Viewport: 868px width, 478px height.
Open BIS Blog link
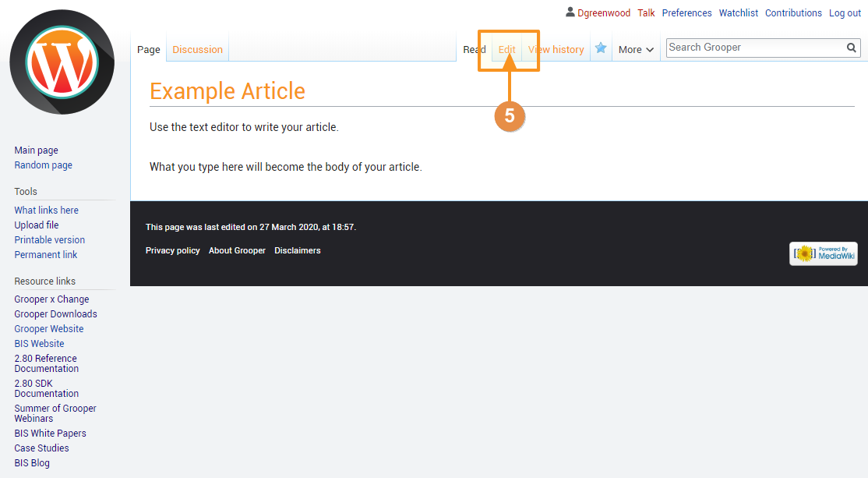[x=32, y=463]
